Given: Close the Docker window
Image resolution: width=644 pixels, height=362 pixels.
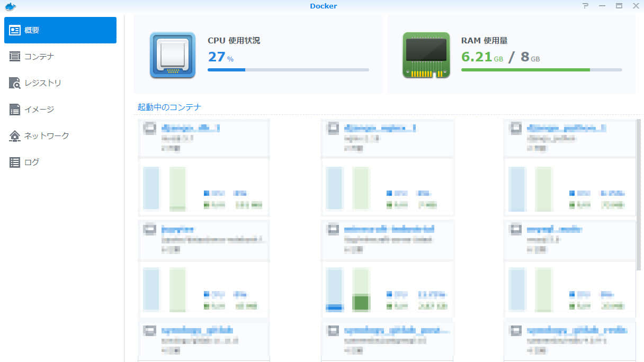Looking at the screenshot, I should 636,6.
